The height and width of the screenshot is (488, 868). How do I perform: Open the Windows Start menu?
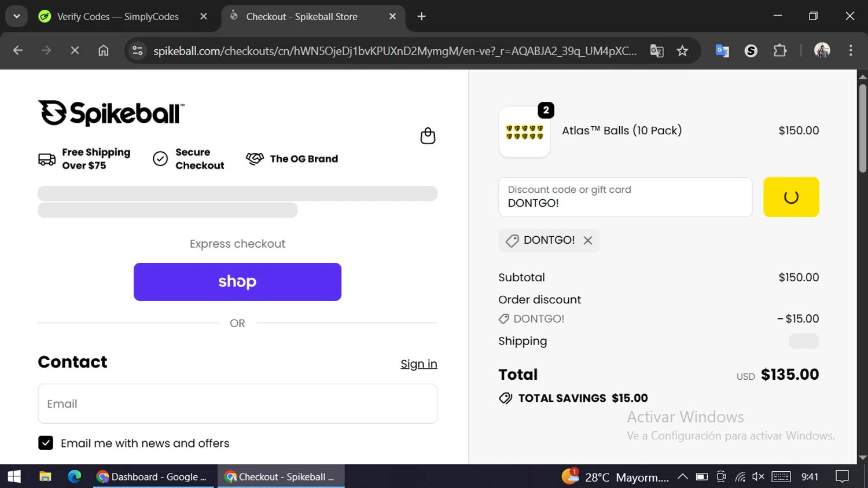coord(14,476)
